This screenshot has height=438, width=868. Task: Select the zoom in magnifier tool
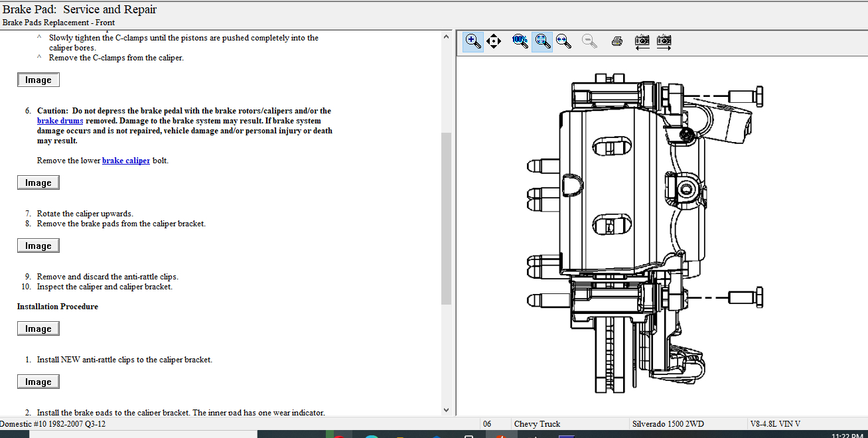(472, 41)
